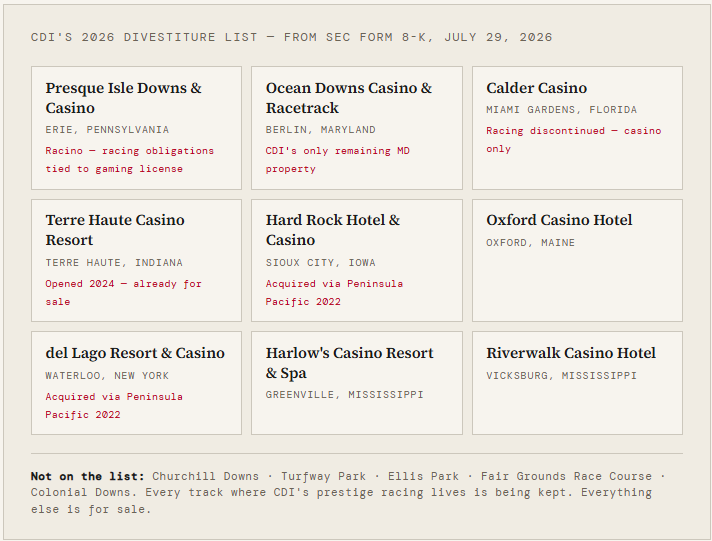Click the 'Racino — racing obligations' note
The width and height of the screenshot is (712, 541).
129,159
